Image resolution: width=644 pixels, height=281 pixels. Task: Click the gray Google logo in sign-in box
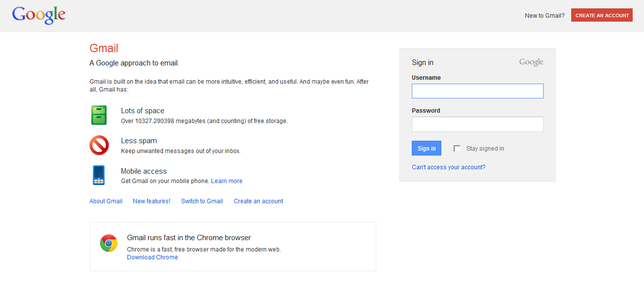[x=531, y=62]
